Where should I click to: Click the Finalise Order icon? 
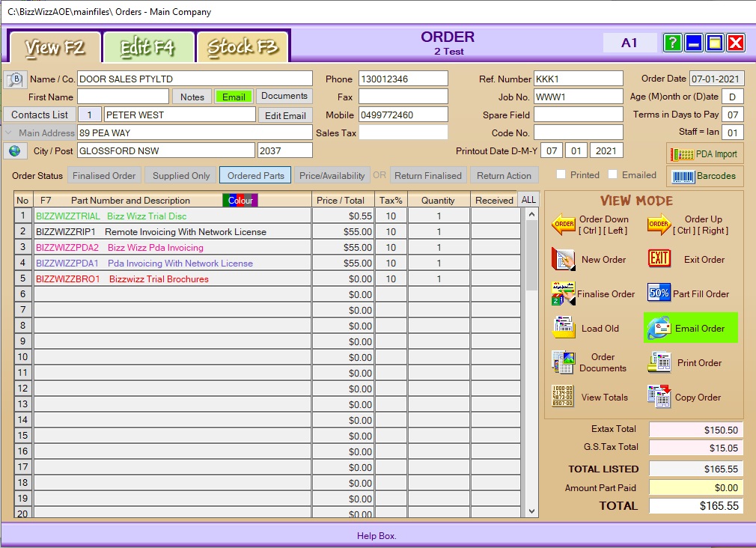point(563,293)
